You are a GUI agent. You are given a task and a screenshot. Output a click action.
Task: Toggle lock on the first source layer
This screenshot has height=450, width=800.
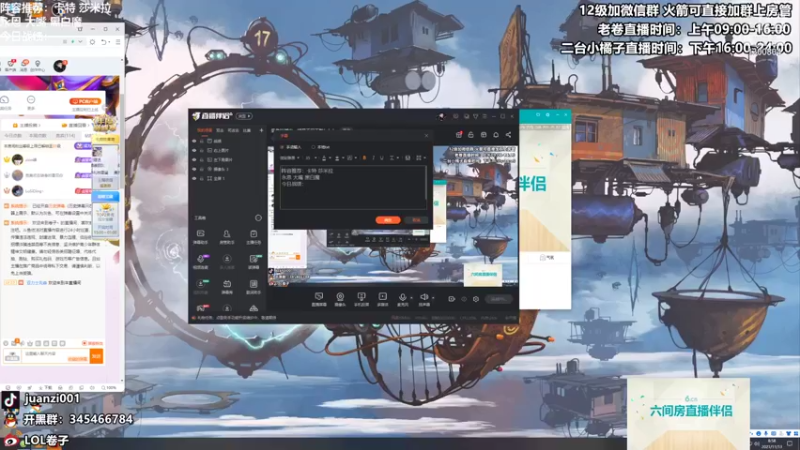tap(202, 141)
